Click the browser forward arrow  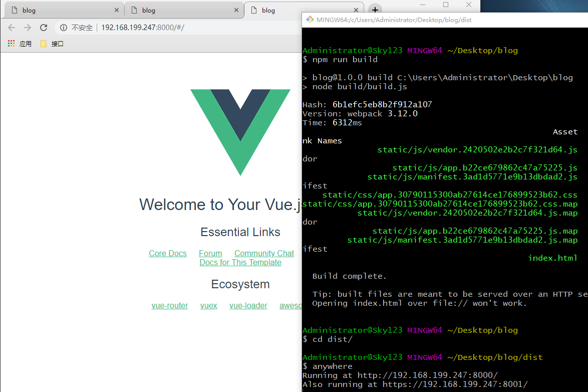(28, 28)
